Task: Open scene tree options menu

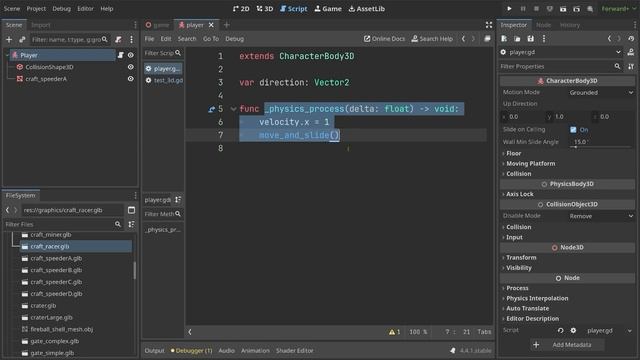Action: (131, 40)
